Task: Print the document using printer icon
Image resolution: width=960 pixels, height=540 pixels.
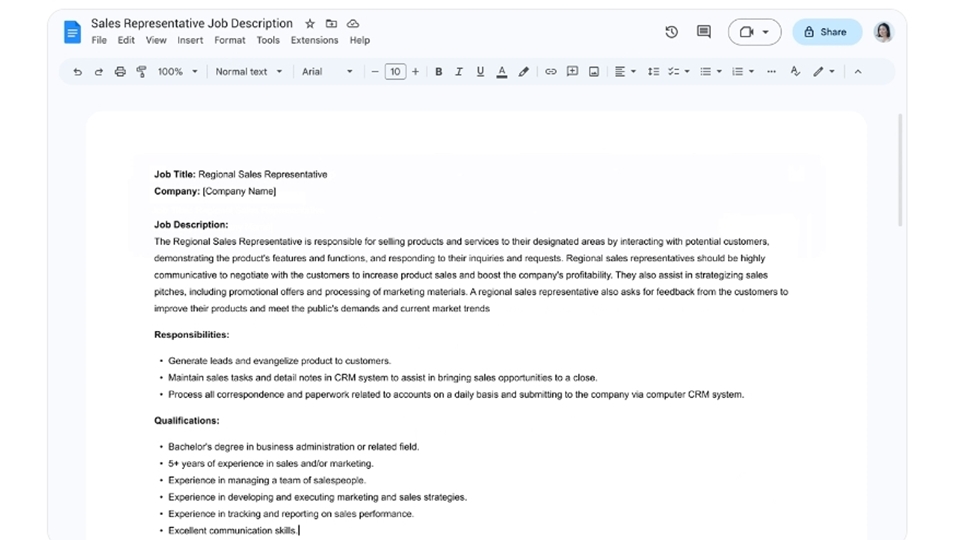Action: (x=120, y=72)
